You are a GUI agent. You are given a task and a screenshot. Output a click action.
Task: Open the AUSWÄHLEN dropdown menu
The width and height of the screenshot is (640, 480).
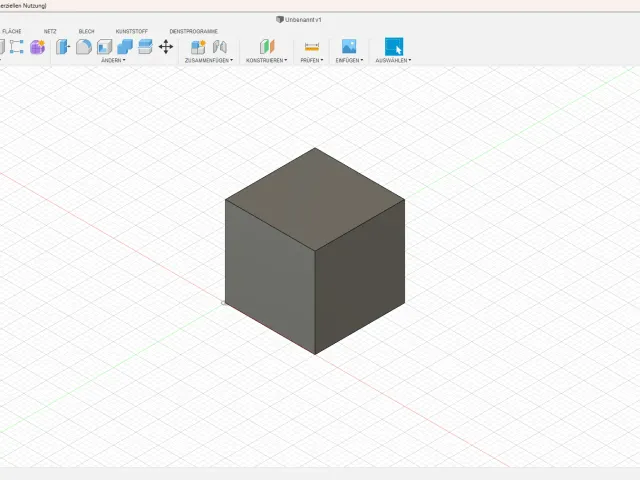393,60
